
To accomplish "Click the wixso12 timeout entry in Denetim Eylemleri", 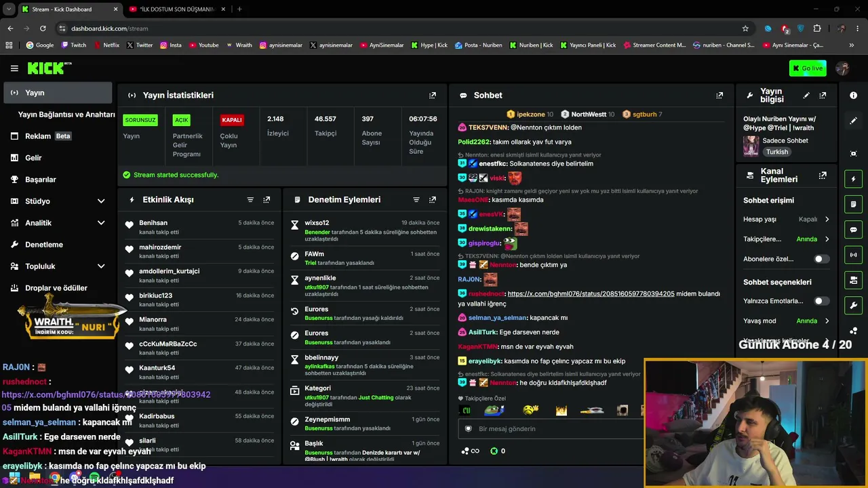I will point(364,230).
